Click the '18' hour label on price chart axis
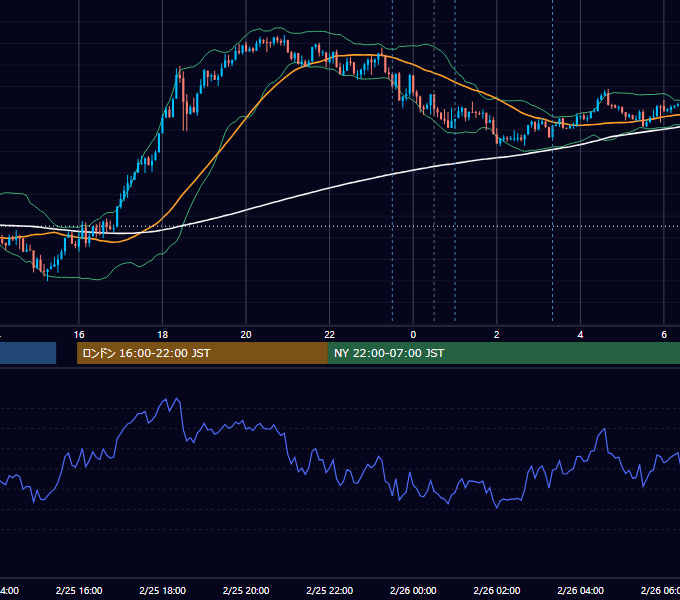 tap(162, 335)
